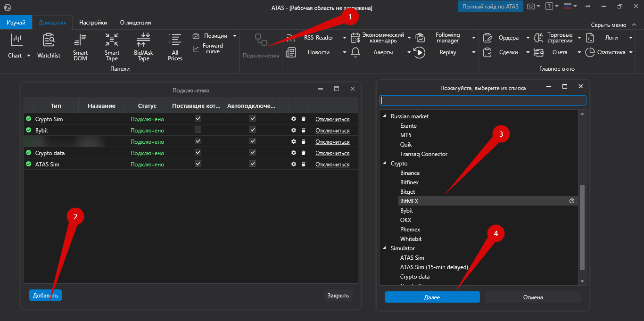Click the connector list scrollbar thumb
The width and height of the screenshot is (644, 321).
point(582,227)
